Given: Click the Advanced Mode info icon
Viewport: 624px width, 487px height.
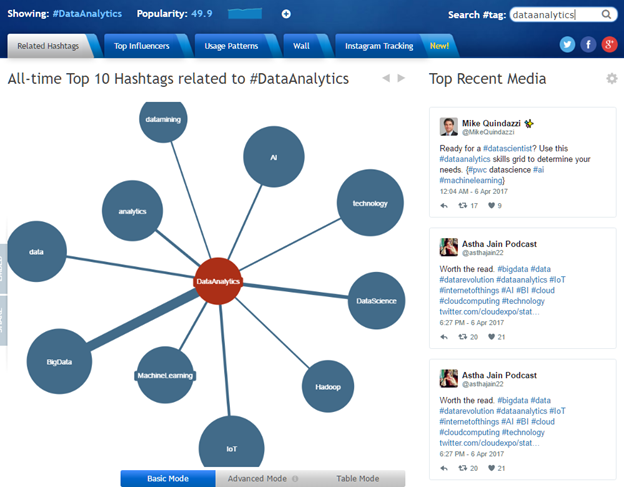Looking at the screenshot, I should [x=294, y=479].
